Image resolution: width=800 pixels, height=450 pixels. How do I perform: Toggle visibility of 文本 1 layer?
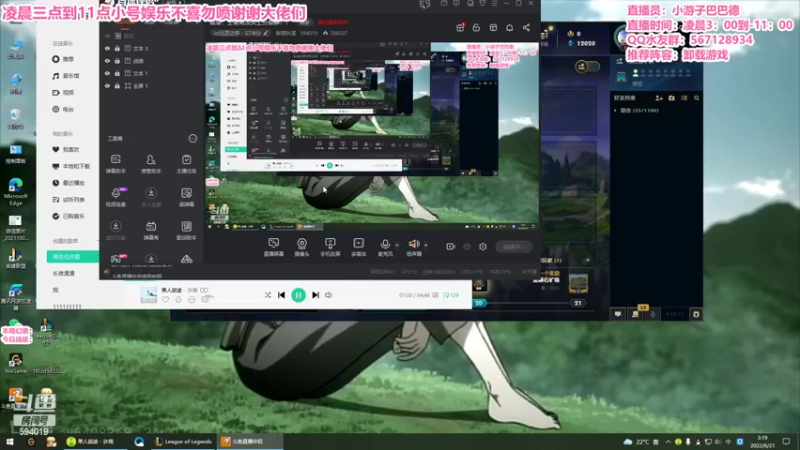[107, 73]
